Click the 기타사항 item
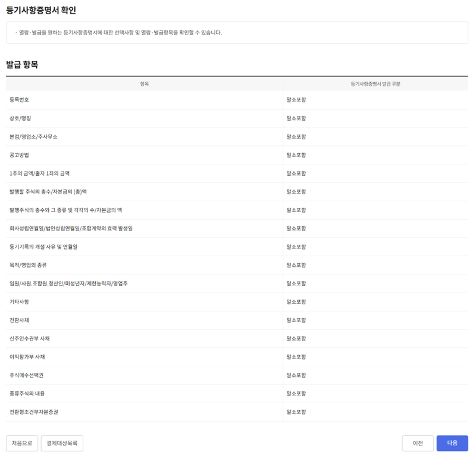This screenshot has width=476, height=458. (x=19, y=302)
